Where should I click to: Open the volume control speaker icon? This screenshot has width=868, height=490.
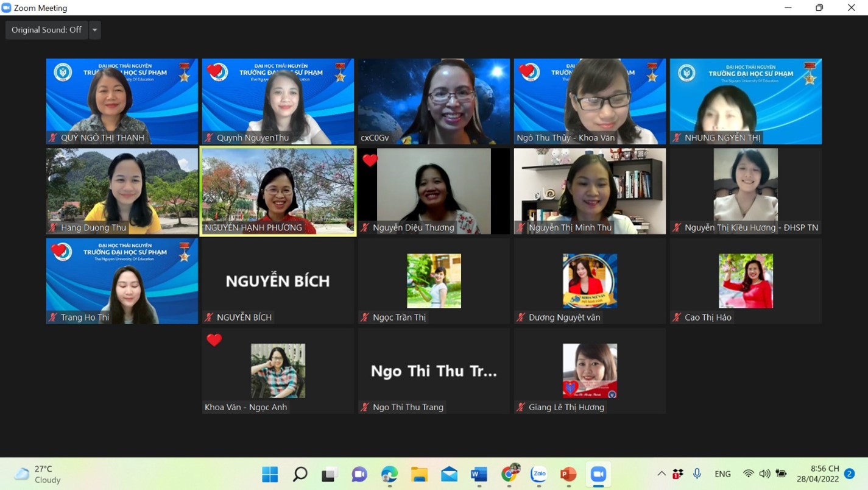tap(765, 474)
